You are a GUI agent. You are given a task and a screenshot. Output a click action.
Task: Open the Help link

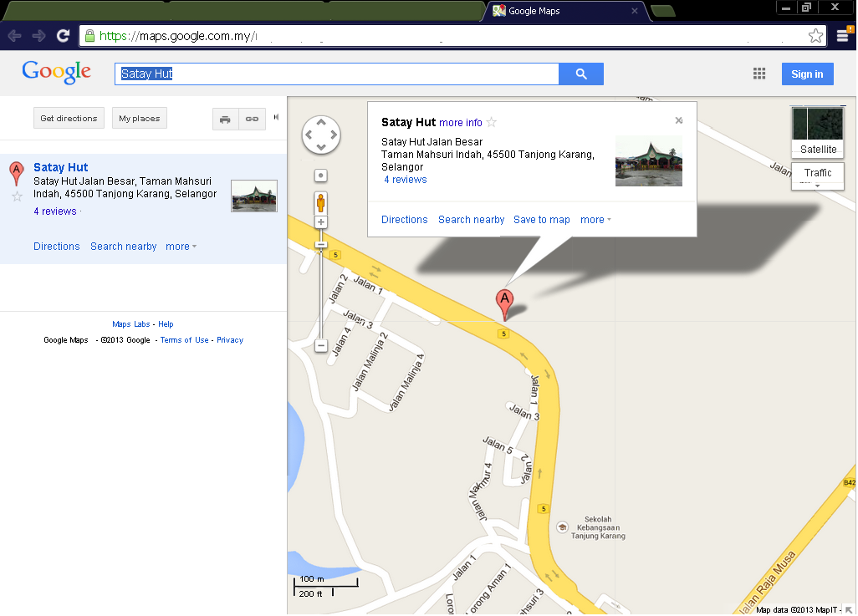pyautogui.click(x=166, y=324)
